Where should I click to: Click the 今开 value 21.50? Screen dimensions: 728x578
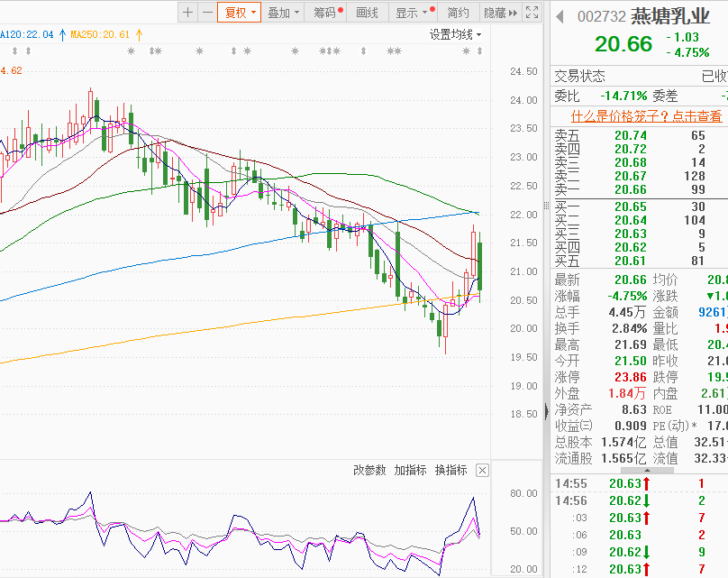coord(631,361)
